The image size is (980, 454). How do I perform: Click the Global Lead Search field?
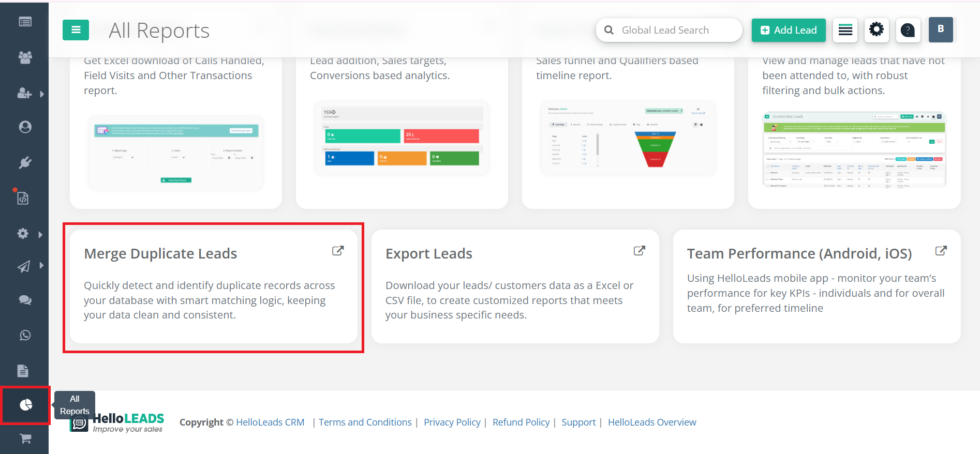pyautogui.click(x=670, y=30)
